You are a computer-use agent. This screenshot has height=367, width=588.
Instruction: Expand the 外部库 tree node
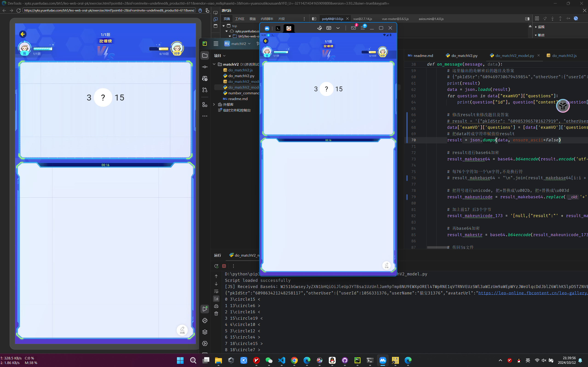pos(214,104)
